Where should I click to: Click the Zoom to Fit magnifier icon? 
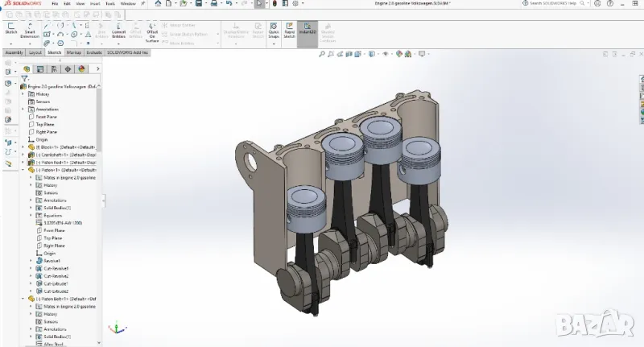(322, 55)
